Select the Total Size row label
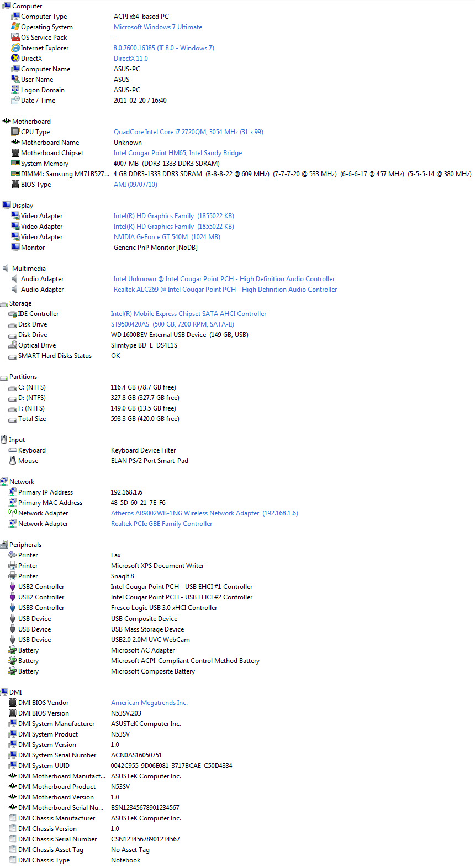475x868 pixels. point(32,418)
